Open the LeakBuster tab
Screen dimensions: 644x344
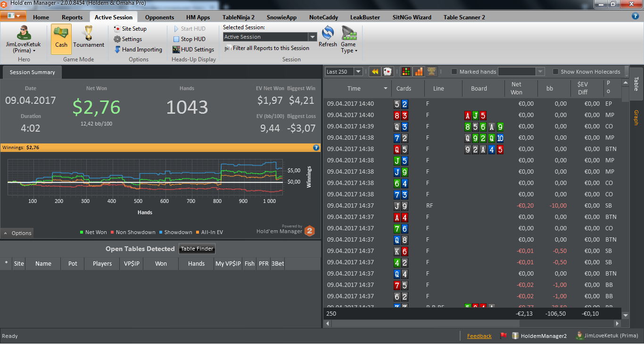(365, 17)
